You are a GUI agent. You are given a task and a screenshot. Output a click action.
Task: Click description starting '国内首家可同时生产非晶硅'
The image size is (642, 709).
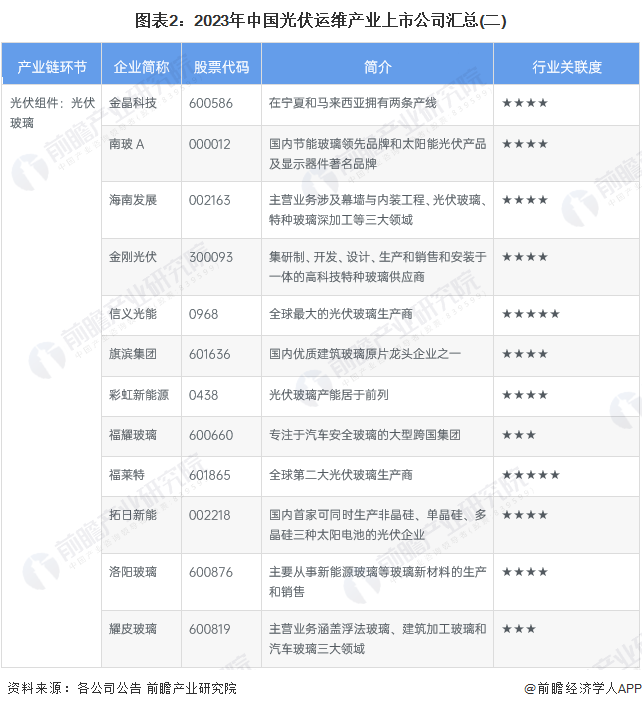coord(378,525)
